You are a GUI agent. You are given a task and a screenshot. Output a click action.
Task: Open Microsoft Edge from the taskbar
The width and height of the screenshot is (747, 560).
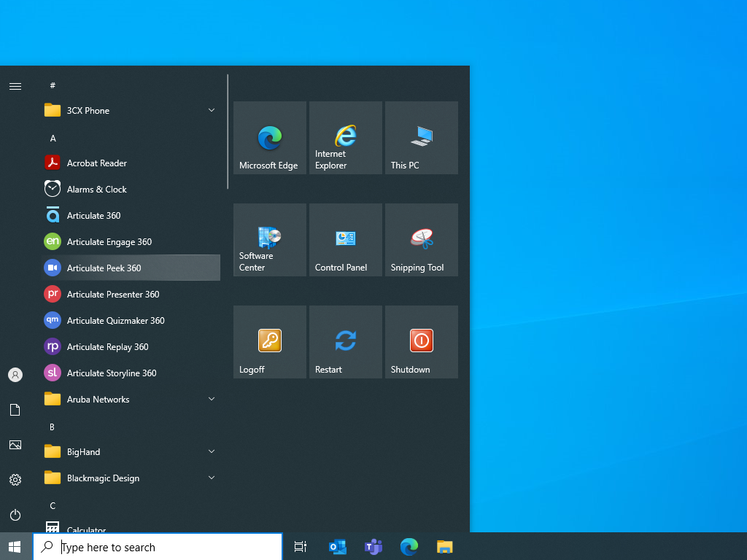point(409,547)
